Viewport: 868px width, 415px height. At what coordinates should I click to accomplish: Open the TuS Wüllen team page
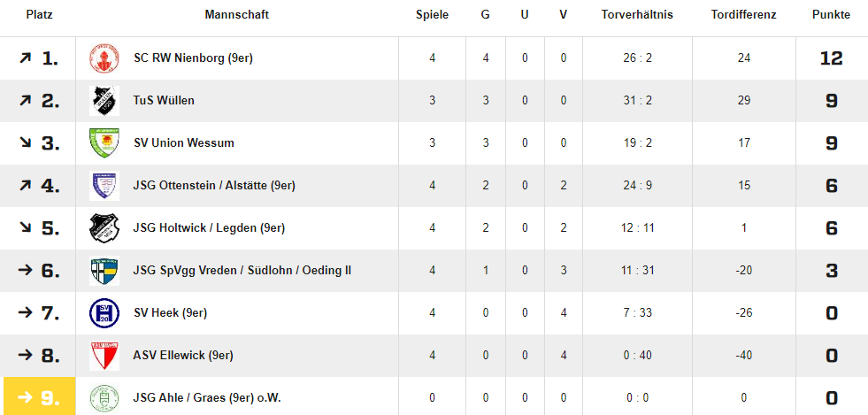point(164,101)
